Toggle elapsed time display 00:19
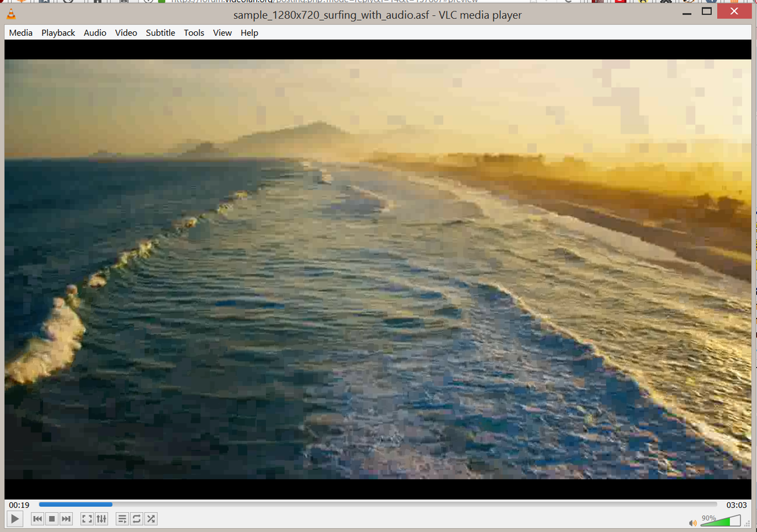Image resolution: width=757 pixels, height=532 pixels. [x=19, y=505]
